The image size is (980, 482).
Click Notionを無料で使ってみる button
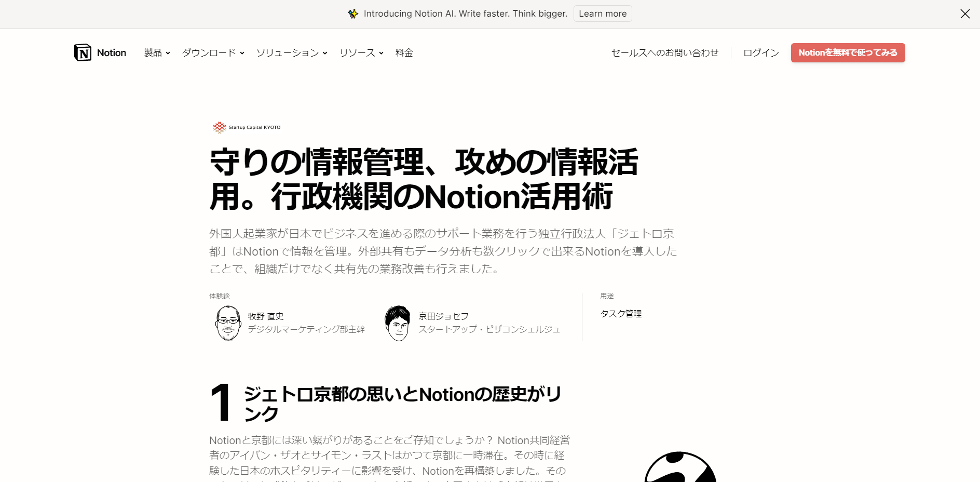(x=848, y=52)
